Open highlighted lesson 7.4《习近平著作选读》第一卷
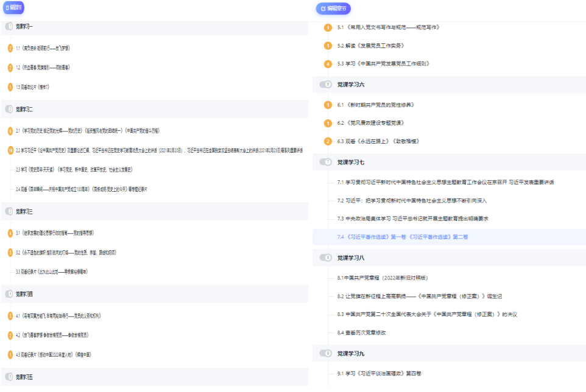The width and height of the screenshot is (586, 392). point(403,237)
